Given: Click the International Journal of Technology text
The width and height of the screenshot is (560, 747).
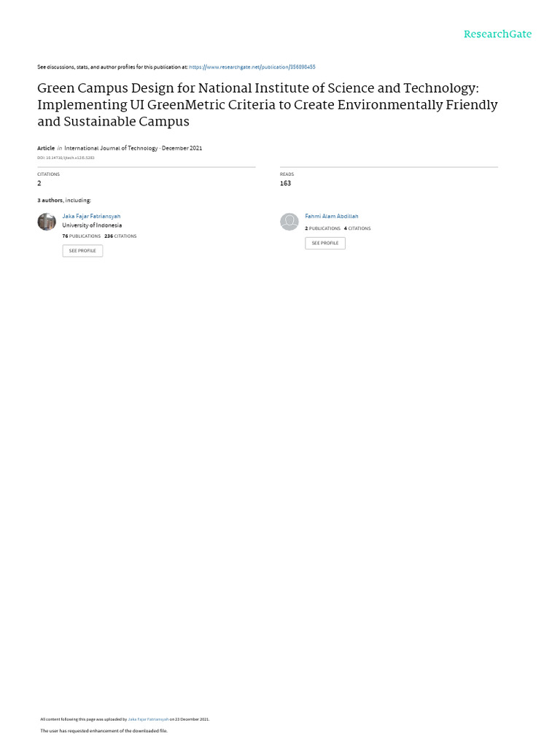Looking at the screenshot, I should [x=111, y=148].
